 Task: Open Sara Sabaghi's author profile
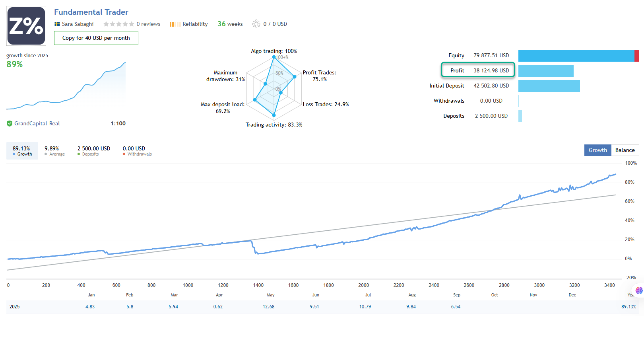(x=78, y=24)
